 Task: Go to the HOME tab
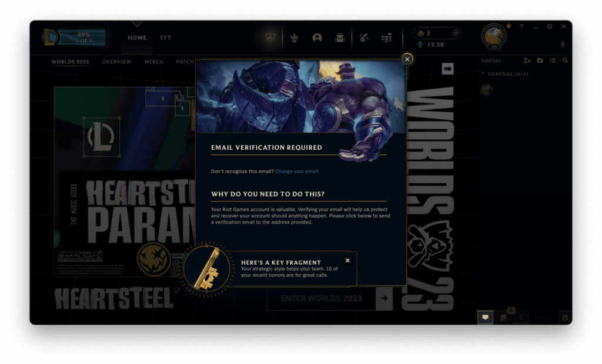point(137,38)
